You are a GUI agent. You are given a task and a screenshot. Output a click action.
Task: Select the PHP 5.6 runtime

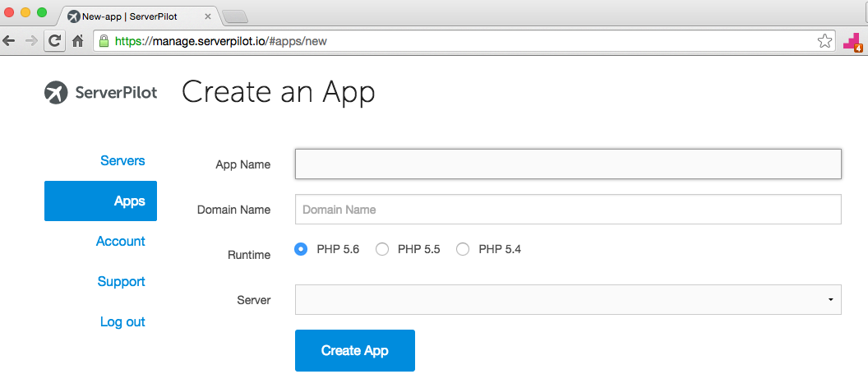click(301, 250)
